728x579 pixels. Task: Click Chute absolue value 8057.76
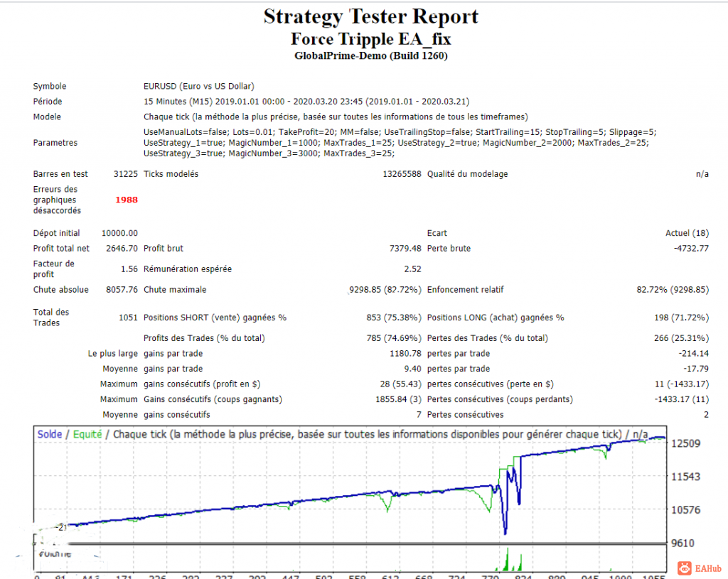122,290
